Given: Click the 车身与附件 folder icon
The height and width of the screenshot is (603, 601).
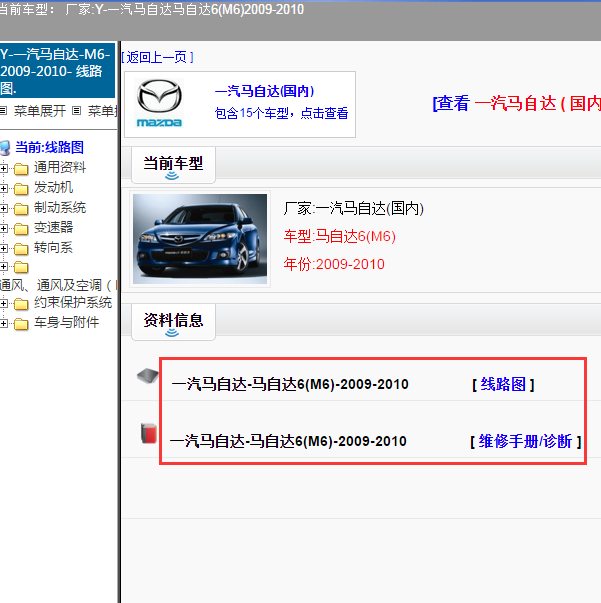Looking at the screenshot, I should pyautogui.click(x=21, y=324).
